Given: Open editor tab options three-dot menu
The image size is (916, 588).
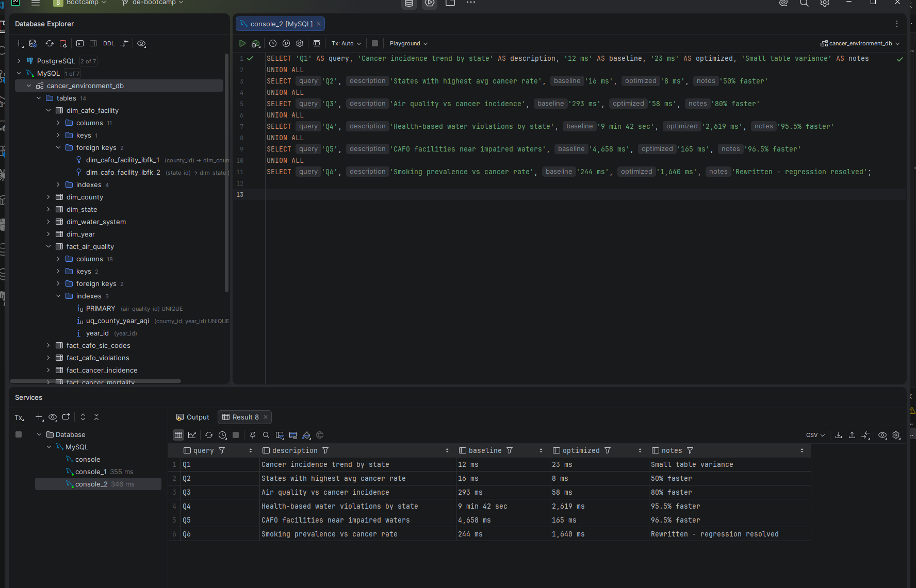Looking at the screenshot, I should pyautogui.click(x=897, y=24).
